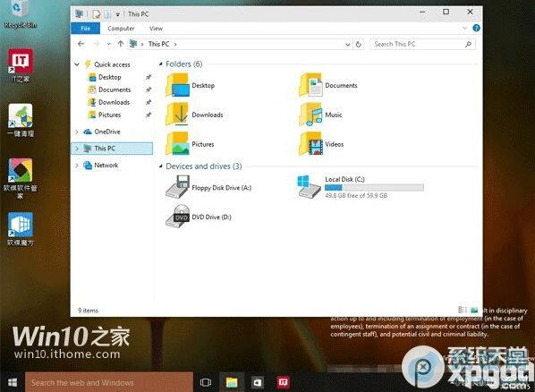Click the Local Disk (C:) usage bar
Viewport: 535px width, 392px height.
374,187
